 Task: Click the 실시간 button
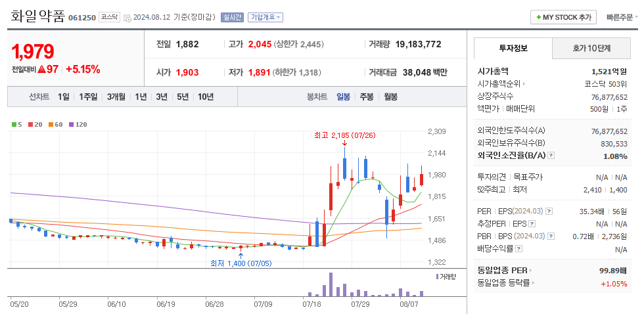point(233,17)
